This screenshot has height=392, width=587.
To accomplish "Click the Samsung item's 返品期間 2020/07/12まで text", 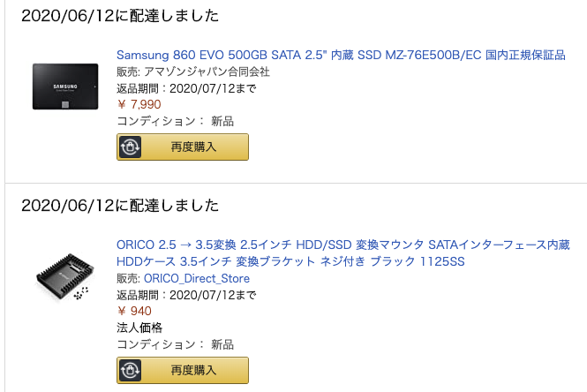I will [186, 87].
